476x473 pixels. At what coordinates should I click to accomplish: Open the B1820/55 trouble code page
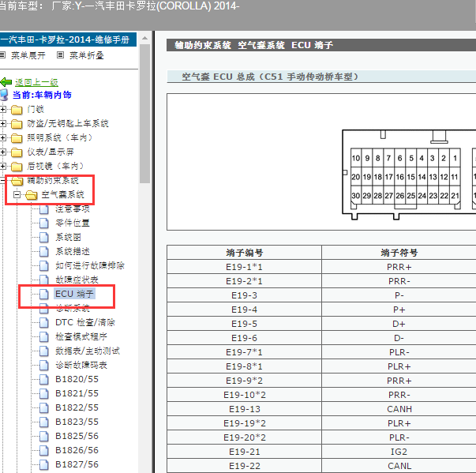[77, 379]
